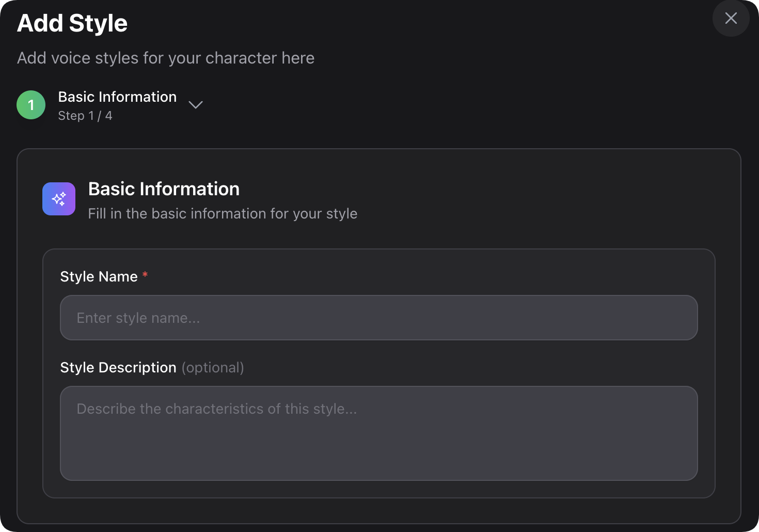
Task: Click the (optional) hint text
Action: (213, 368)
